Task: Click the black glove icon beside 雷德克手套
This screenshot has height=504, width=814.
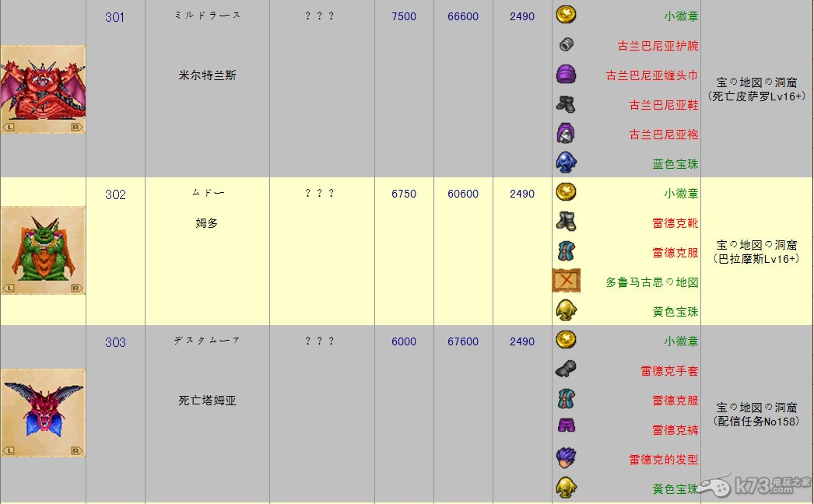Action: coord(566,370)
